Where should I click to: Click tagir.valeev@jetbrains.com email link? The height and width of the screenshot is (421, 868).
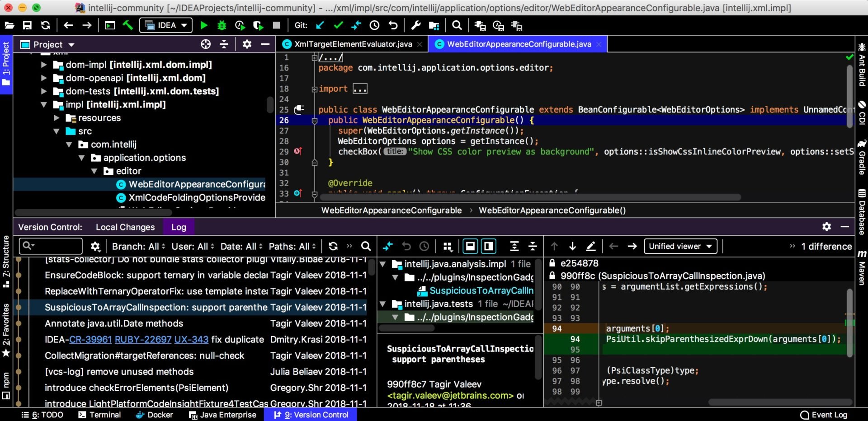click(450, 396)
